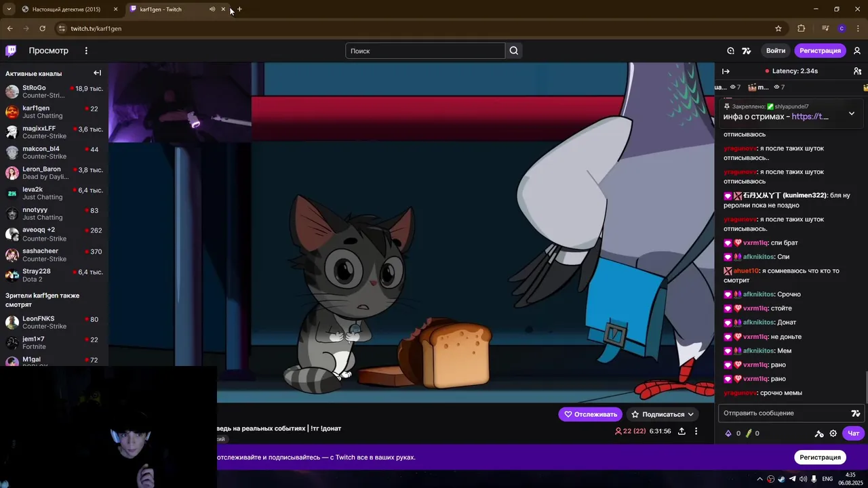Open aveoqq +2 channel in sidebar
The image size is (868, 488).
[54, 235]
